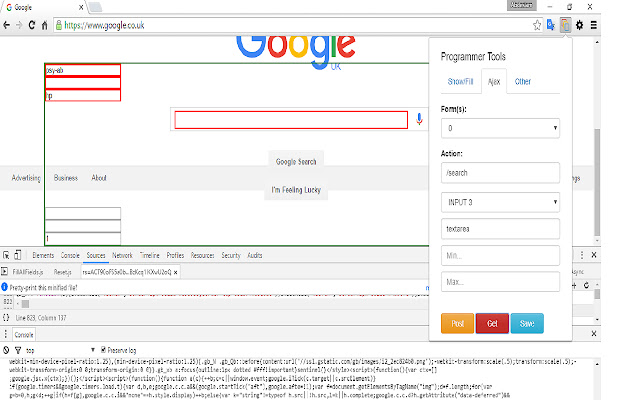Open the DevTools Audits tab
Screen dimensions: 640x400
pos(255,256)
